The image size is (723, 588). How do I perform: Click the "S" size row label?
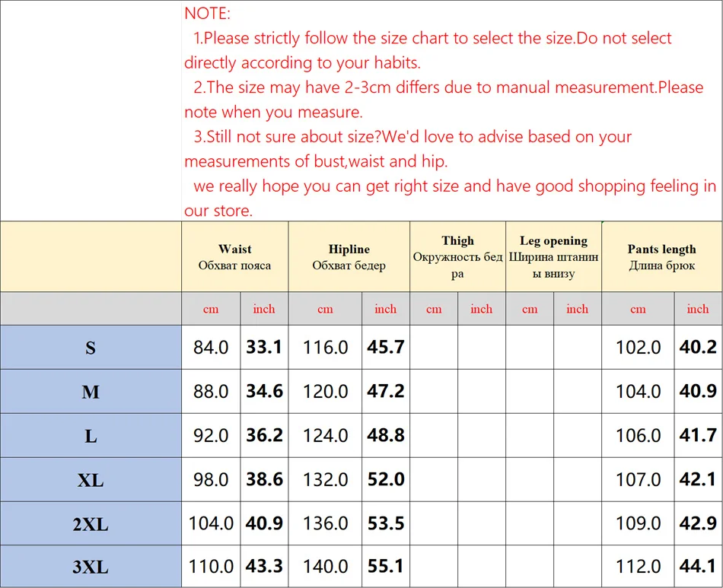click(91, 348)
